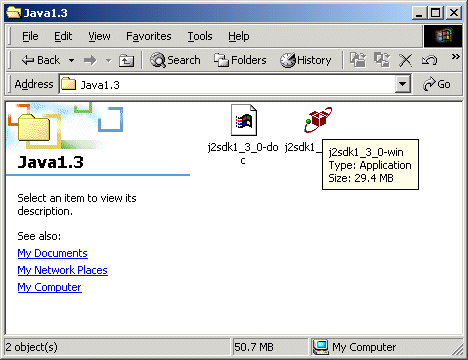Click the Back arrow button
Image resolution: width=468 pixels, height=360 pixels.
tap(40, 60)
